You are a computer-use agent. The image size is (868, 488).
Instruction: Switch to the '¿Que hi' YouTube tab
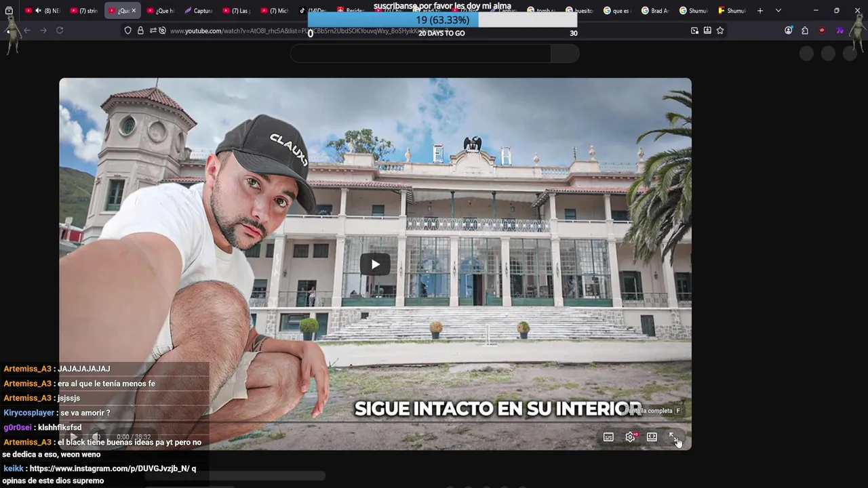161,11
